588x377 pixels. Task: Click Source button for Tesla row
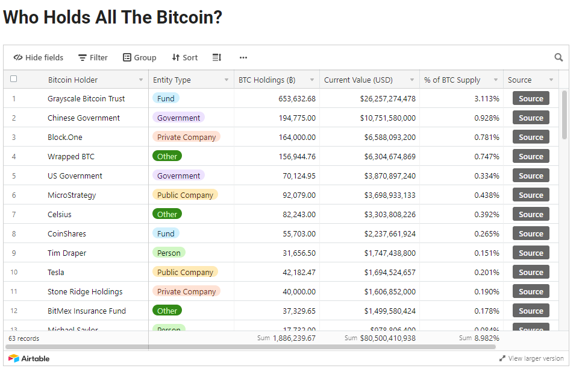coord(531,272)
